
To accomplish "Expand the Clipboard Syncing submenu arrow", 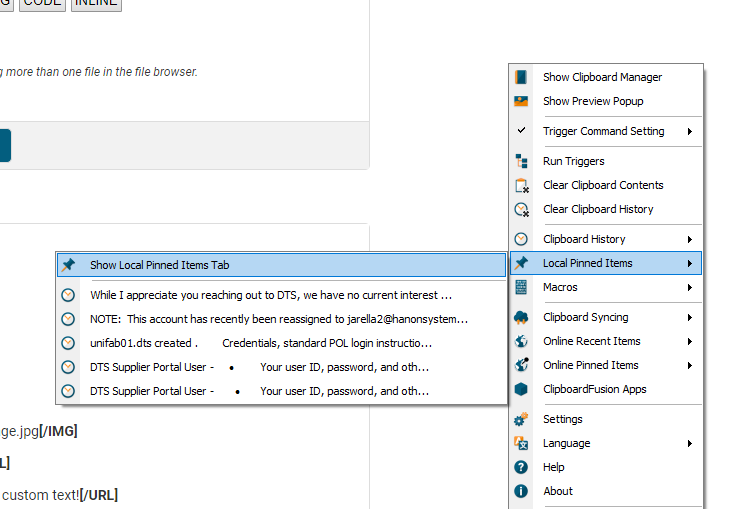I will click(x=689, y=317).
